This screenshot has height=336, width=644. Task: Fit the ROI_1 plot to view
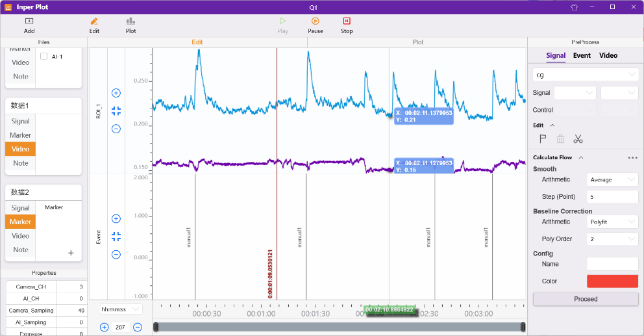[x=116, y=111]
